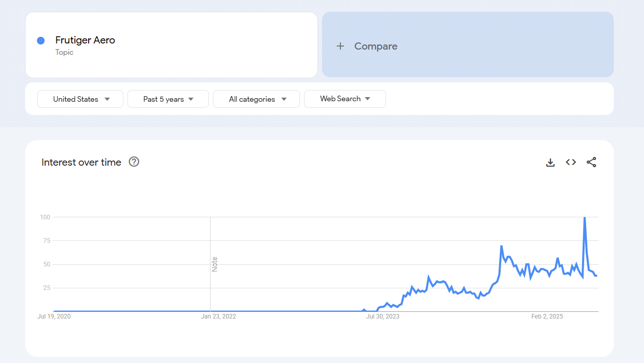The width and height of the screenshot is (644, 363).
Task: Change the Past 5 years time range
Action: click(x=168, y=99)
